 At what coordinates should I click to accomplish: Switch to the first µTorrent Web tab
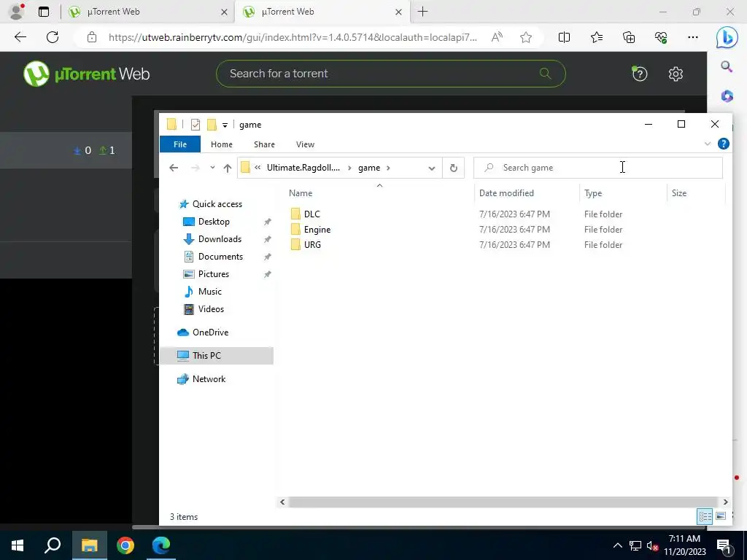[x=147, y=12]
